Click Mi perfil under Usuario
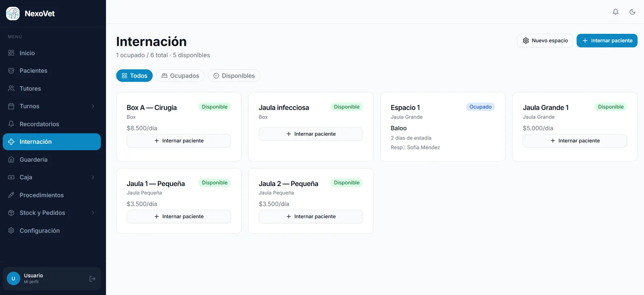644x295 pixels. point(31,282)
